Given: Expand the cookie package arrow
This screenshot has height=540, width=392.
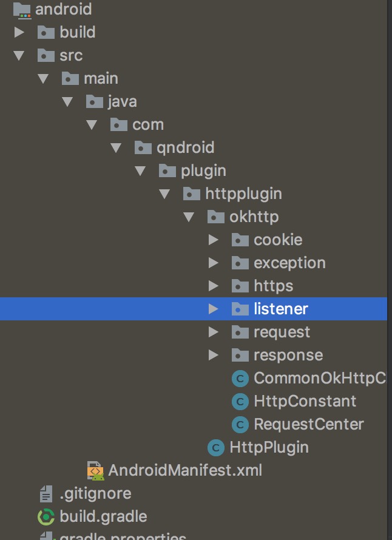Looking at the screenshot, I should [213, 240].
